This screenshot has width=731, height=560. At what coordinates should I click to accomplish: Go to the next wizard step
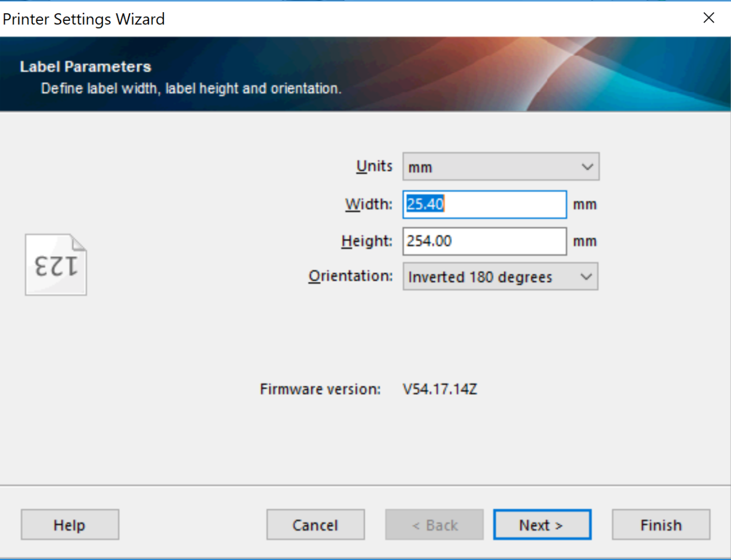(x=542, y=524)
